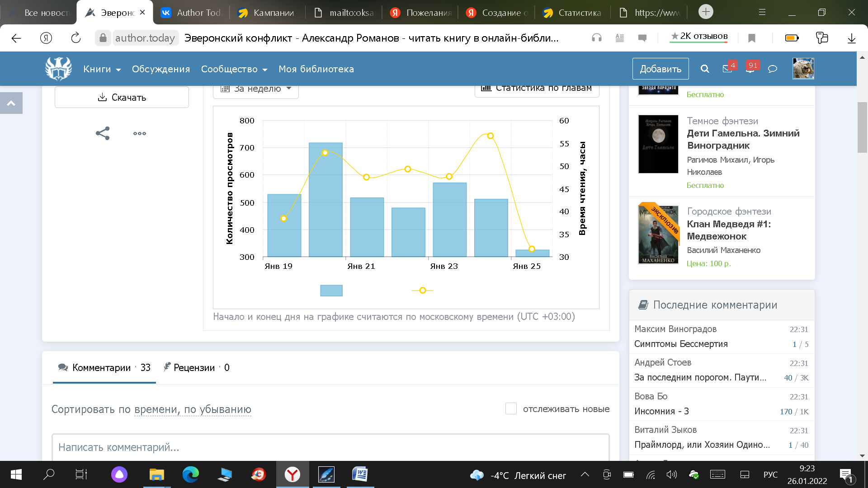868x488 pixels.
Task: Change sort order via времени, по убыванию link
Action: pos(193,409)
